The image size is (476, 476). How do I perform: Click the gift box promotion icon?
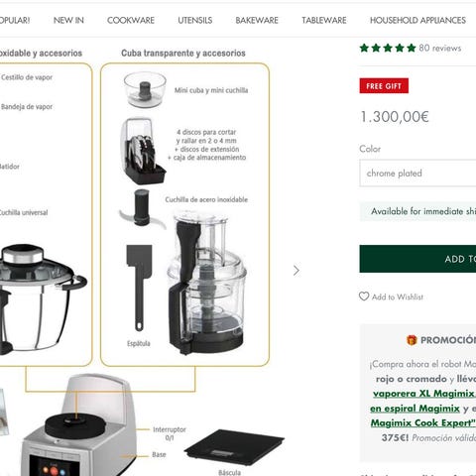pos(412,340)
